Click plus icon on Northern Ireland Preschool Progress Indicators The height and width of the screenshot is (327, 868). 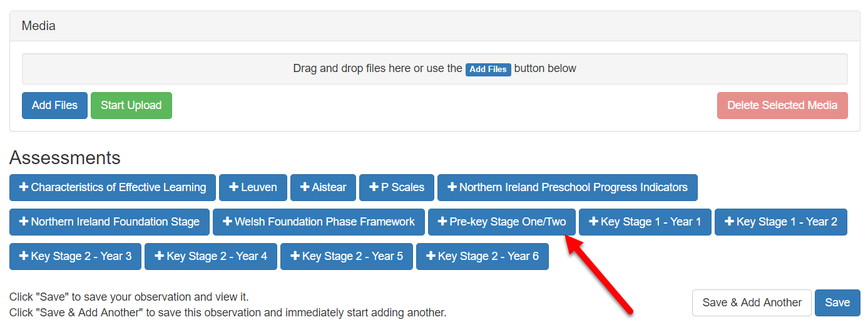pyautogui.click(x=452, y=187)
